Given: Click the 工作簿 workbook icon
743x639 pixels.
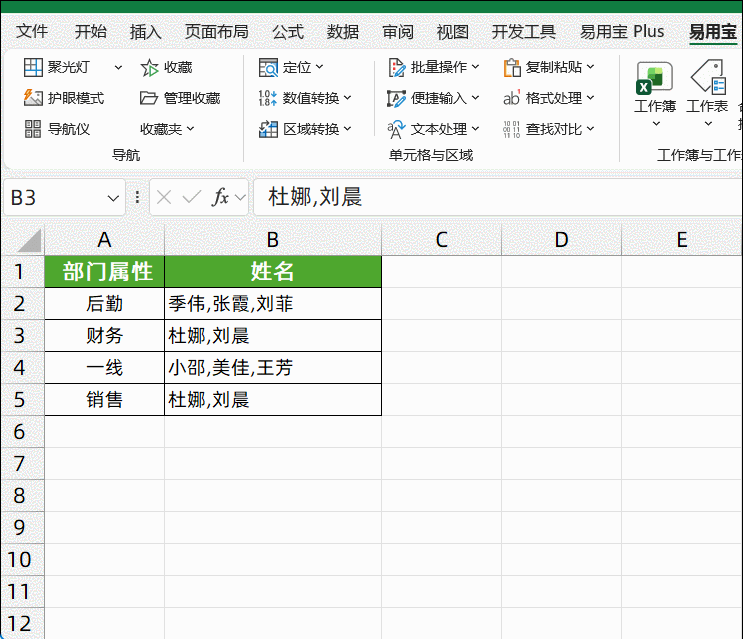Looking at the screenshot, I should tap(654, 78).
